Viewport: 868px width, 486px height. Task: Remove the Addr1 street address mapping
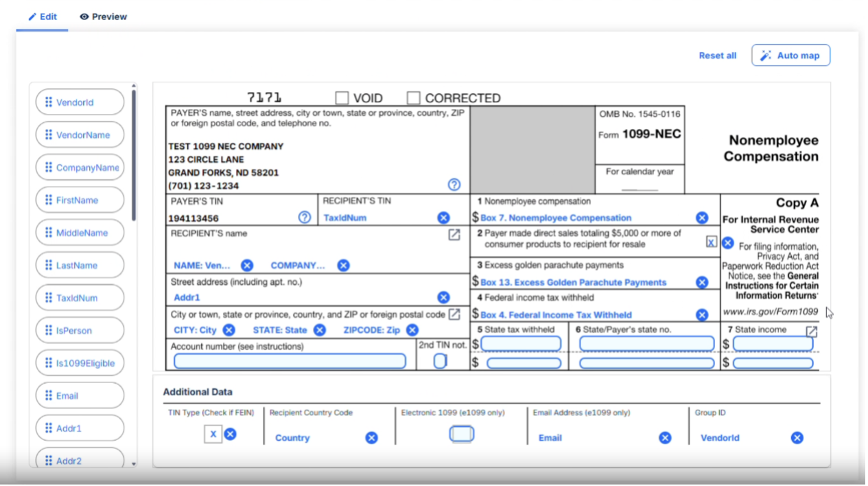point(443,297)
